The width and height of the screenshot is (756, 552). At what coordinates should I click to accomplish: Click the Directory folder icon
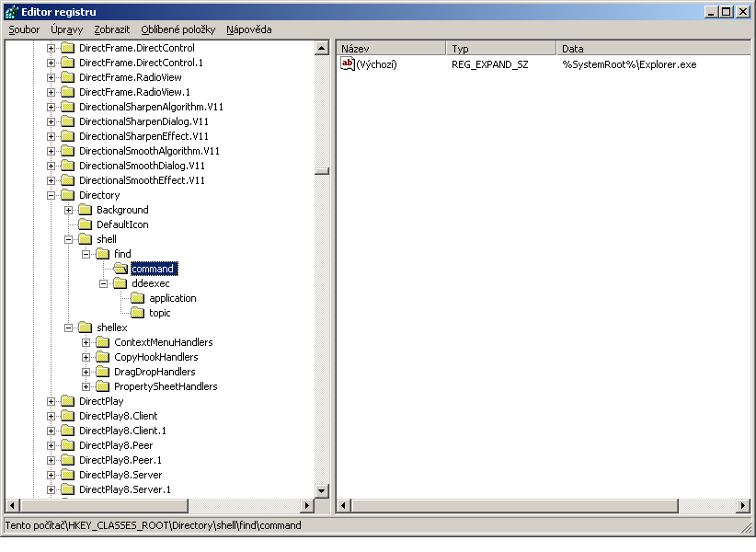[67, 195]
